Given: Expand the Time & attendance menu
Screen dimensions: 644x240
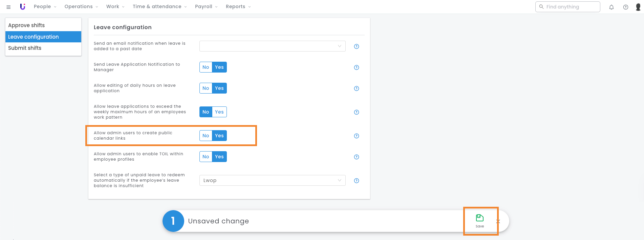Looking at the screenshot, I should (x=159, y=7).
